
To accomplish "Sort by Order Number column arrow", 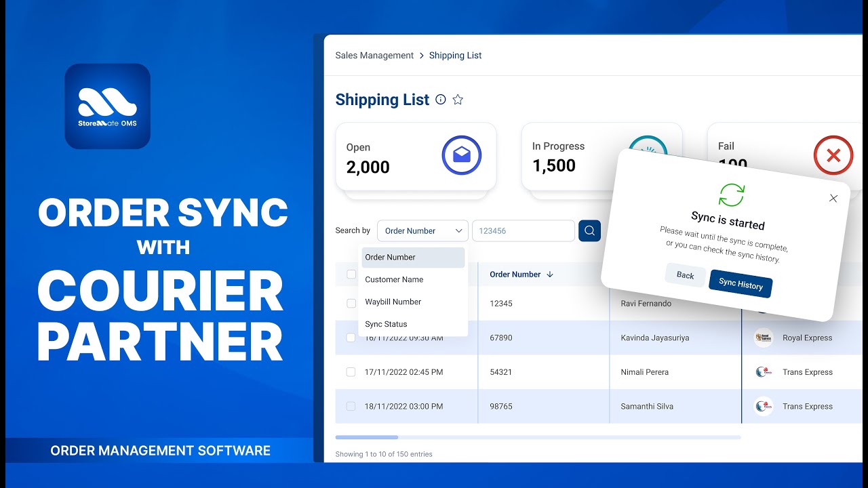I will tap(550, 274).
